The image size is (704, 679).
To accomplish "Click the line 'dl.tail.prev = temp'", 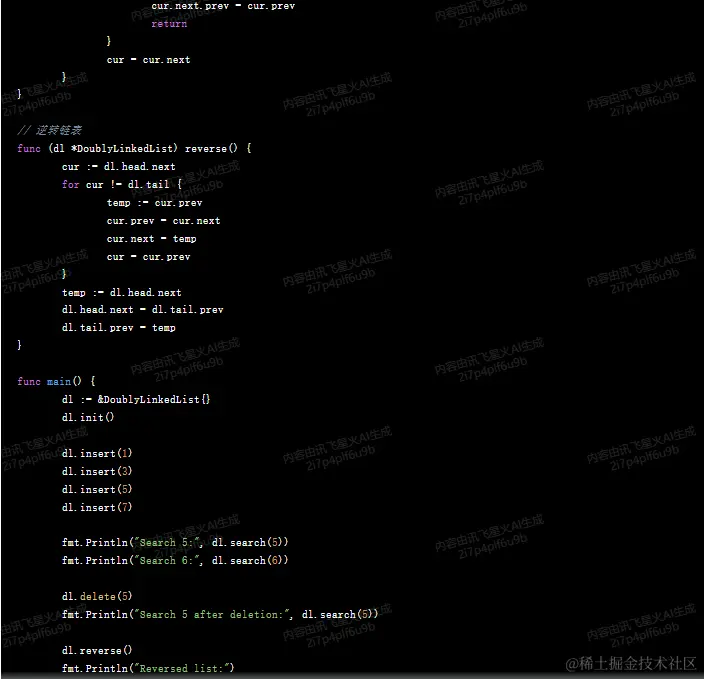I will pyautogui.click(x=119, y=328).
